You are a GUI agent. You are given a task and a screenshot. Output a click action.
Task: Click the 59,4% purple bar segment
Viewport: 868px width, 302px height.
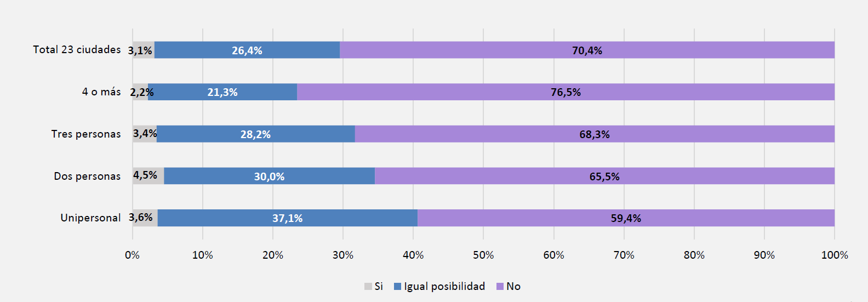click(x=626, y=218)
